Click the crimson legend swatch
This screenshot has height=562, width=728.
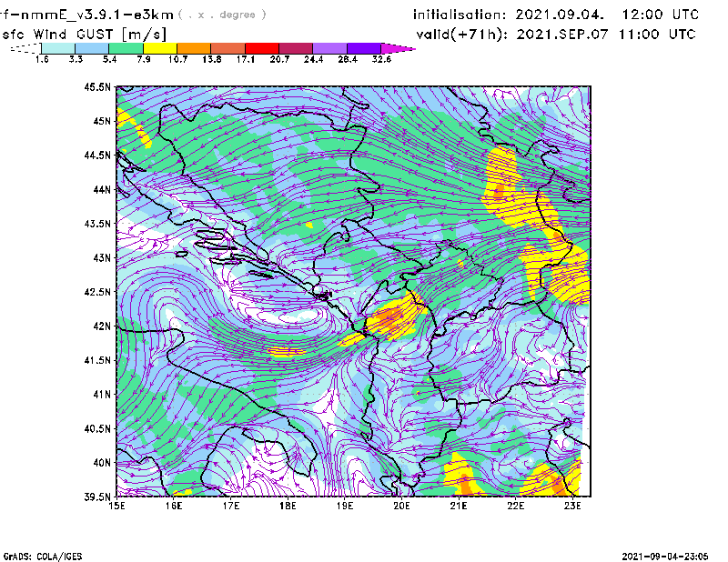click(x=297, y=48)
